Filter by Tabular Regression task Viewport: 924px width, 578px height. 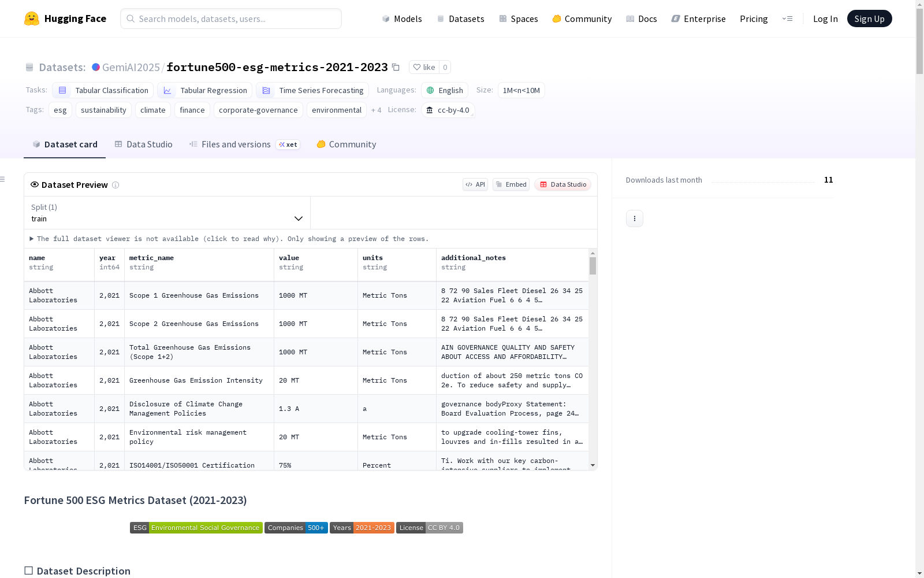[205, 90]
